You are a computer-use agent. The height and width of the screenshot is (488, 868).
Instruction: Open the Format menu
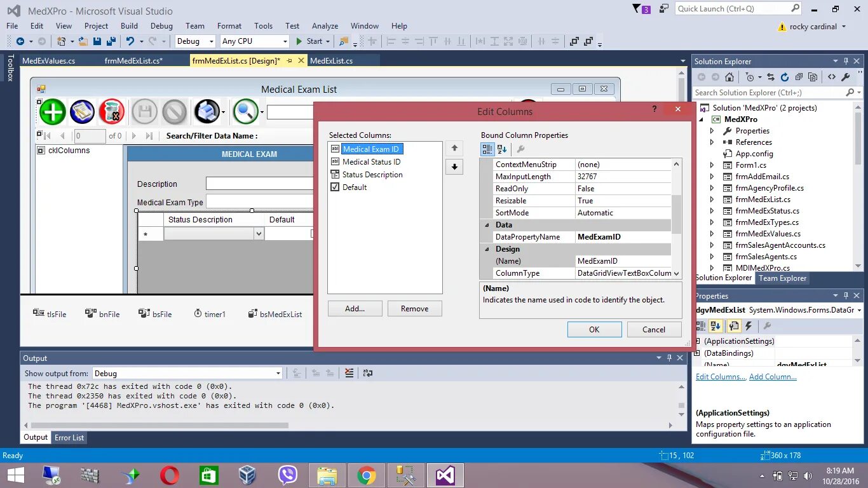(229, 26)
